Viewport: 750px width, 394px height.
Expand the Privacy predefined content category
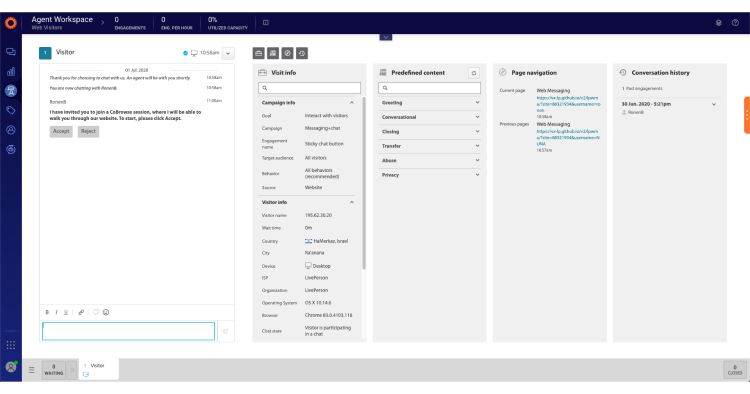point(477,175)
